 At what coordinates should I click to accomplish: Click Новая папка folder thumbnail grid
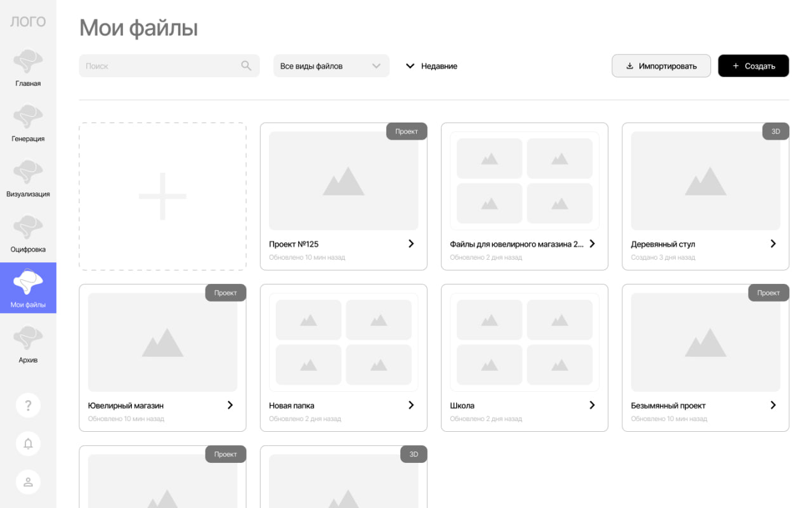coord(343,342)
